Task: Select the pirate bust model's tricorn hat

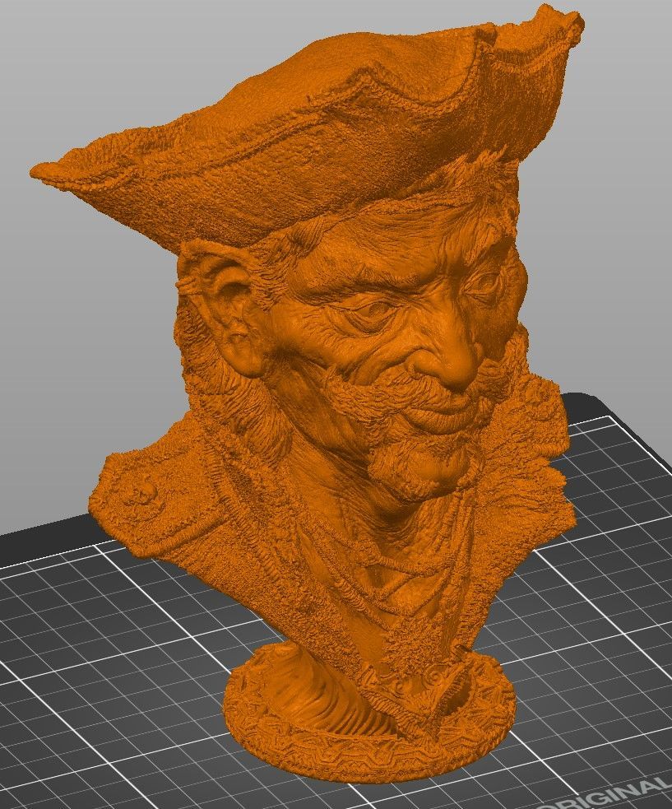Action: click(x=309, y=114)
